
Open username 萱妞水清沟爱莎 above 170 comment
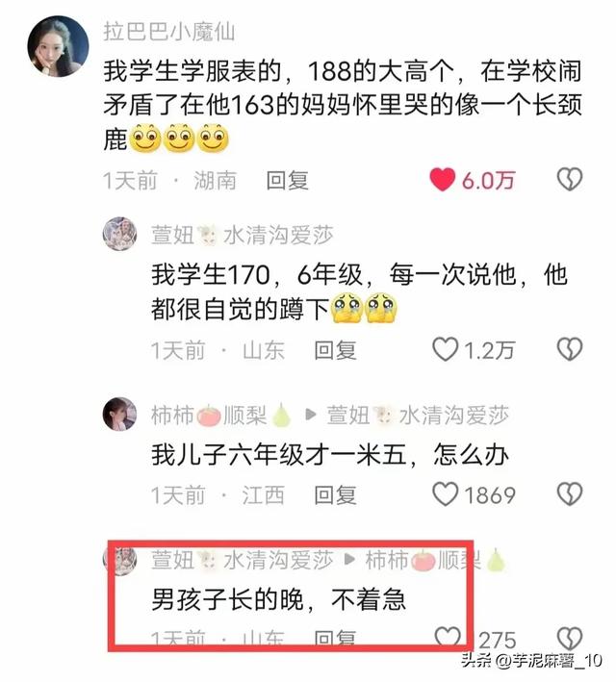tap(242, 235)
